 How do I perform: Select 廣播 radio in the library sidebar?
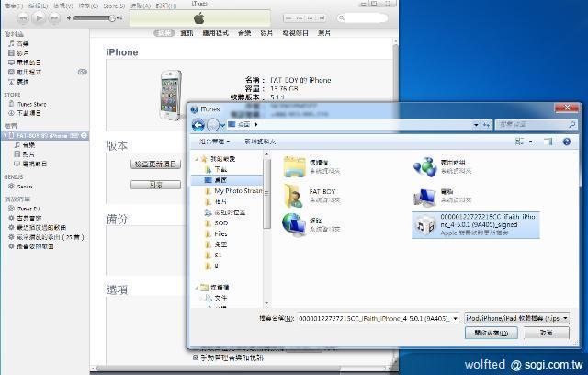point(22,82)
